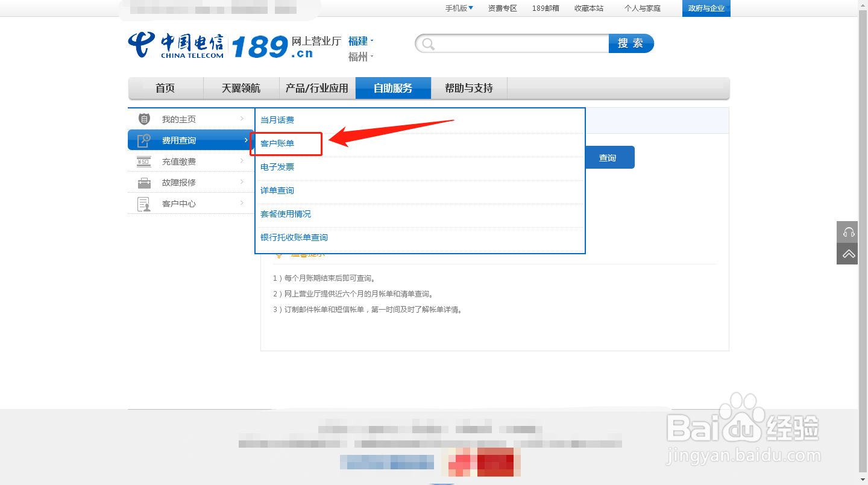
Task: Open the 手机版 dropdown
Action: (x=459, y=8)
